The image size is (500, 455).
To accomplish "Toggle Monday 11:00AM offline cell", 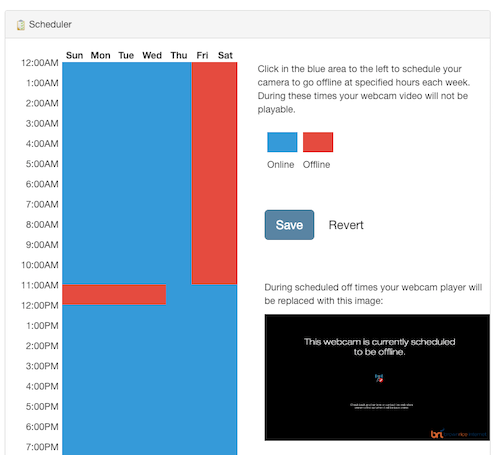I will tap(100, 294).
